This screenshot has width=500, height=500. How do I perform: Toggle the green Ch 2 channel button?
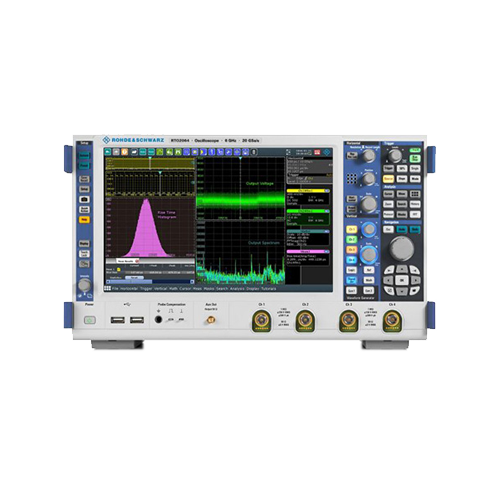352,239
